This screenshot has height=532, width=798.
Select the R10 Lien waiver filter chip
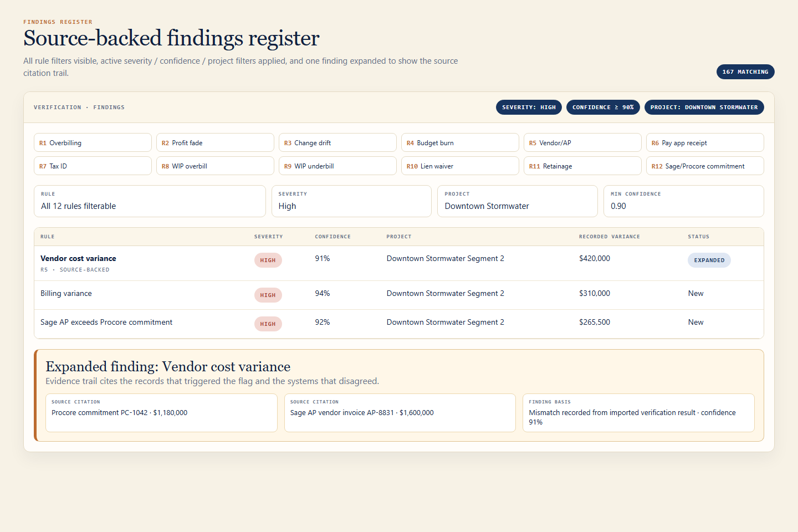(x=460, y=166)
